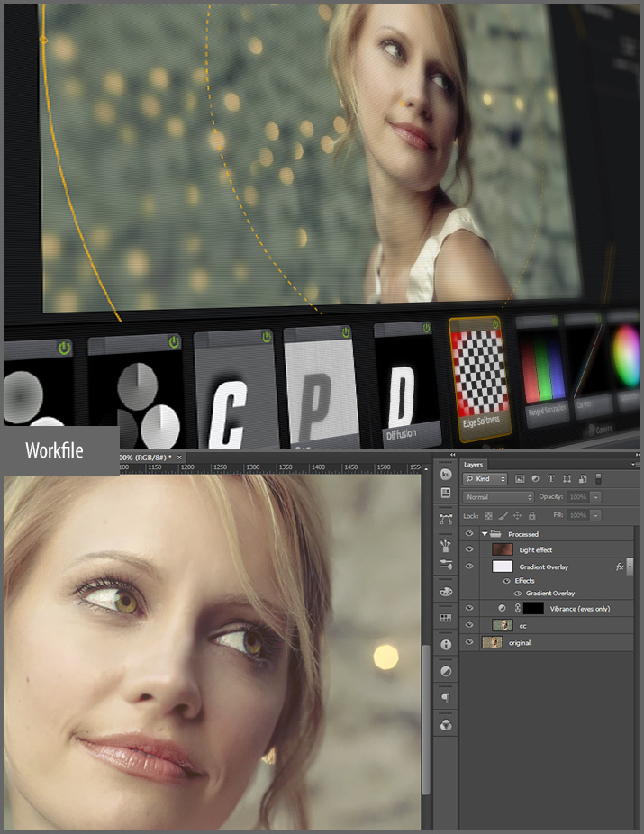Filter layers by type (T) icon
Viewport: 644px width, 834px height.
click(x=550, y=479)
